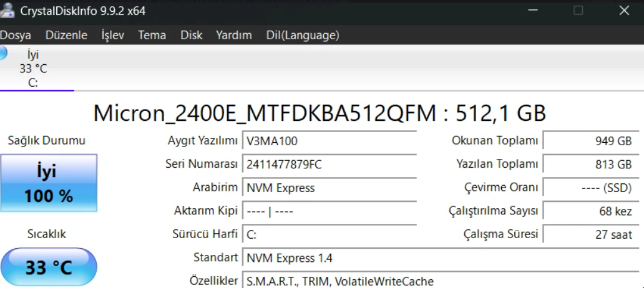Open the Dosya menu
This screenshot has width=644, height=288.
coord(15,36)
